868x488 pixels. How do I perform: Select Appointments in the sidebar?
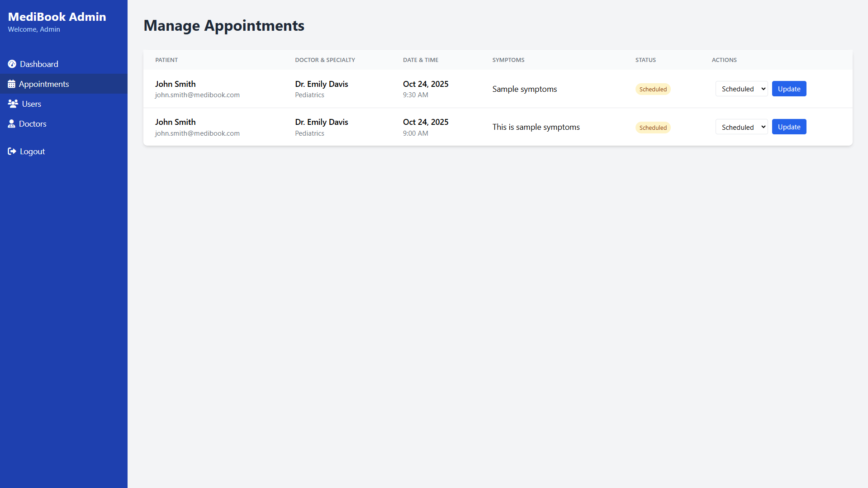[44, 84]
